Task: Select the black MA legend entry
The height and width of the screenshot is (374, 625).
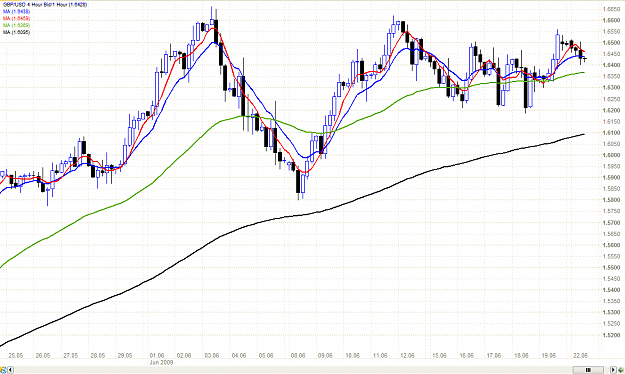Action: (16, 32)
